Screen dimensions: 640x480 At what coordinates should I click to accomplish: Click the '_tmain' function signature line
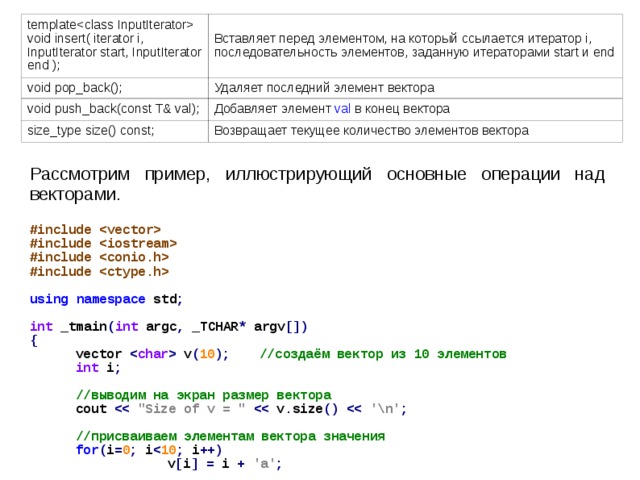coord(169,326)
